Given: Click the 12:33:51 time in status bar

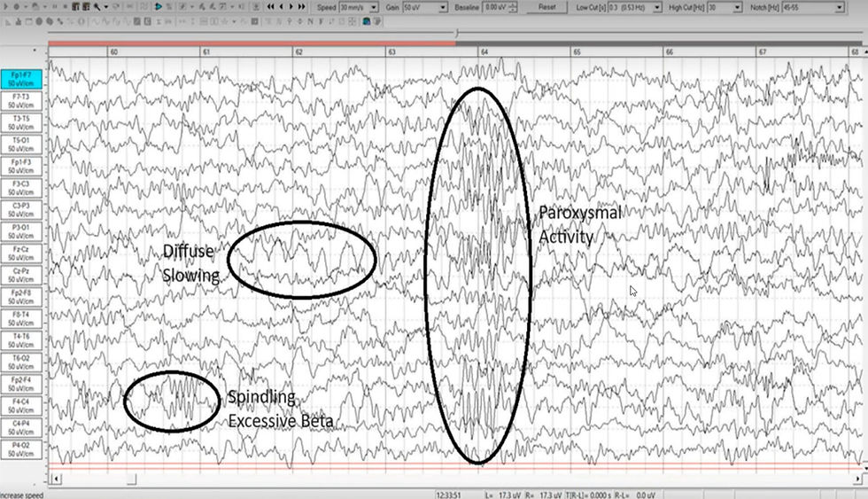Looking at the screenshot, I should point(448,495).
